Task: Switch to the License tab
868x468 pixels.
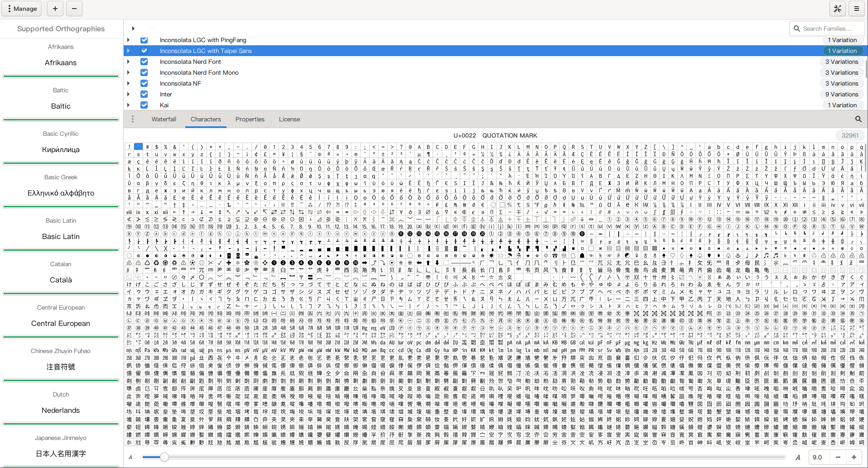Action: [x=289, y=119]
